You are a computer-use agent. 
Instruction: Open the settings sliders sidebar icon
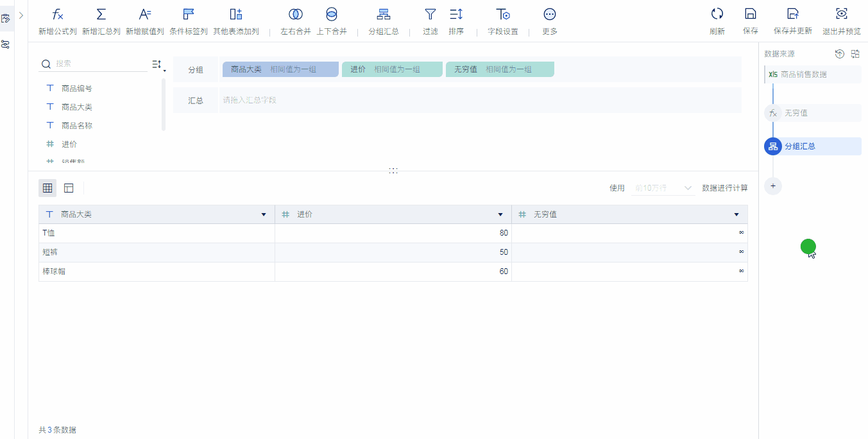(6, 44)
